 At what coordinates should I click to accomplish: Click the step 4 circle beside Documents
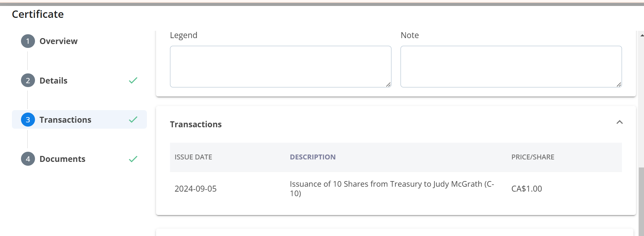click(28, 159)
